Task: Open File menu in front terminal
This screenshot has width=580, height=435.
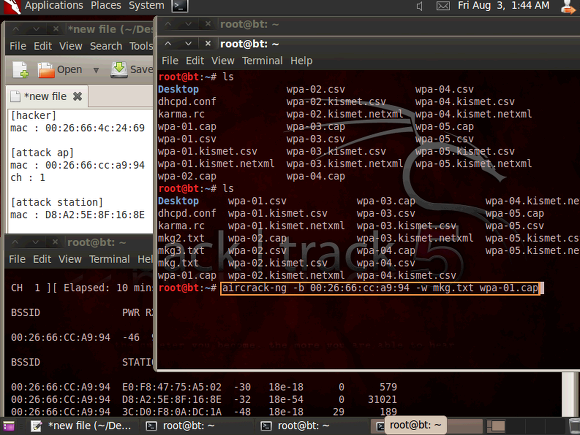Action: (170, 61)
